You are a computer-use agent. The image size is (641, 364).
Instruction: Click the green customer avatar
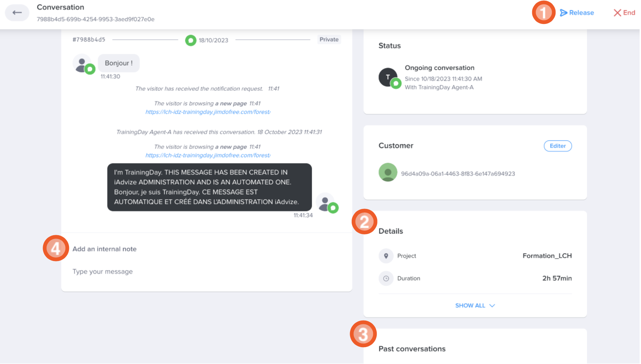click(x=388, y=172)
